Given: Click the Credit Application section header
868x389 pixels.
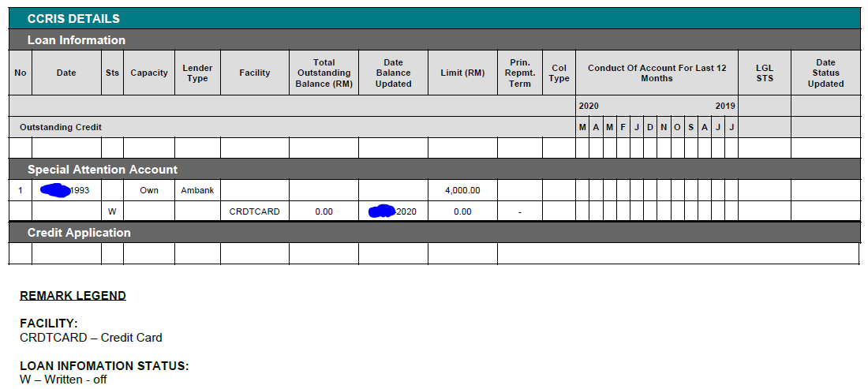Looking at the screenshot, I should pyautogui.click(x=79, y=233).
